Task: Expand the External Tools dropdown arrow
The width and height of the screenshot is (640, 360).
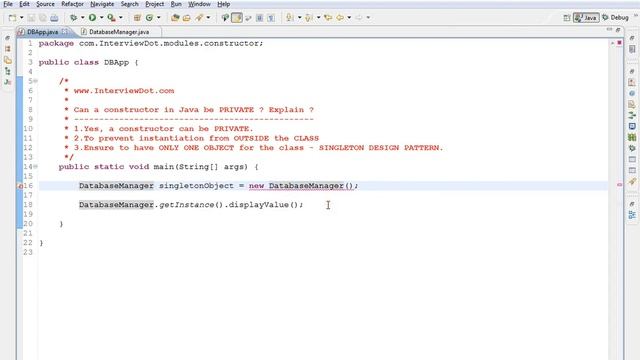Action: click(x=121, y=18)
